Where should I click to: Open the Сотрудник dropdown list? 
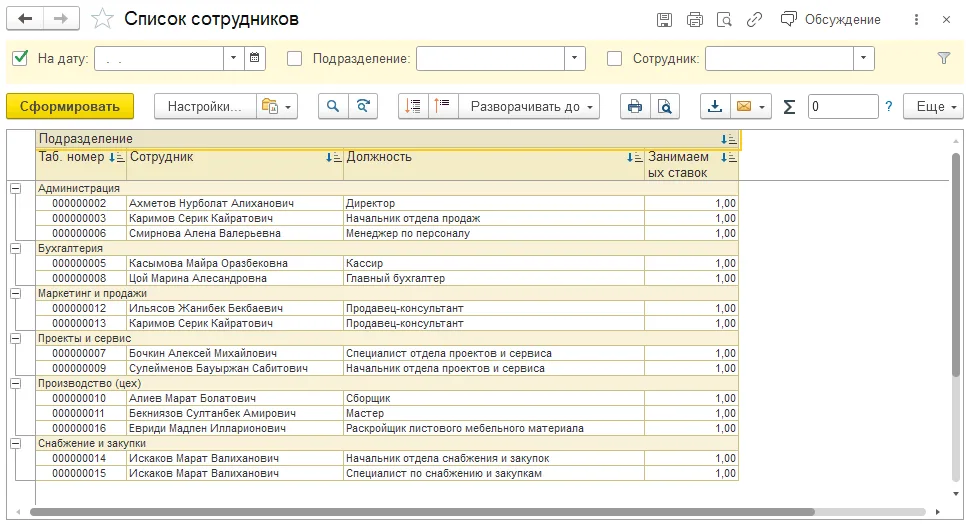point(863,59)
